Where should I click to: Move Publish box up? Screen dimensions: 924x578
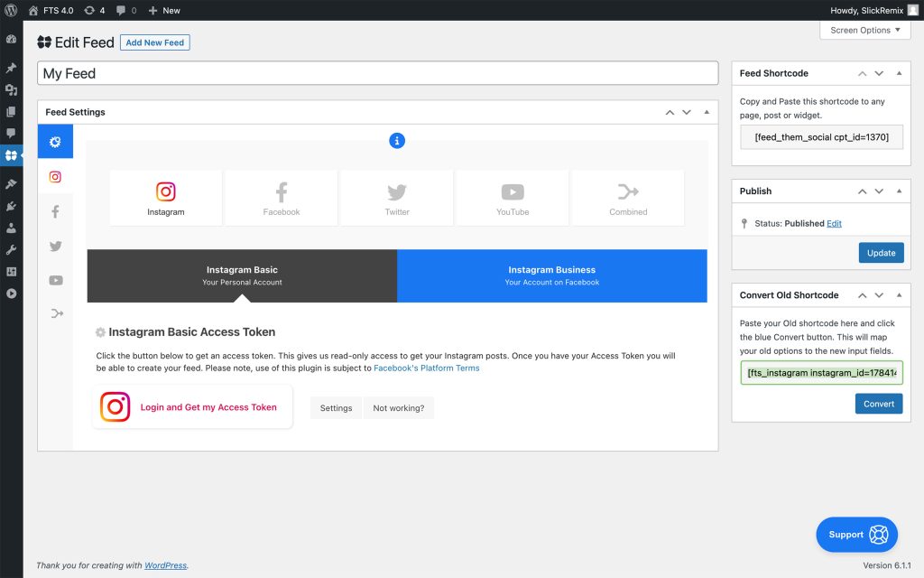(x=862, y=191)
